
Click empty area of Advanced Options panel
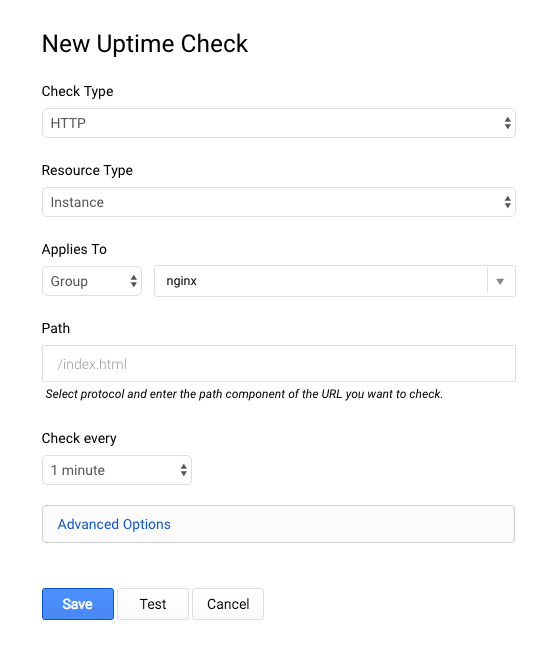[x=341, y=524]
